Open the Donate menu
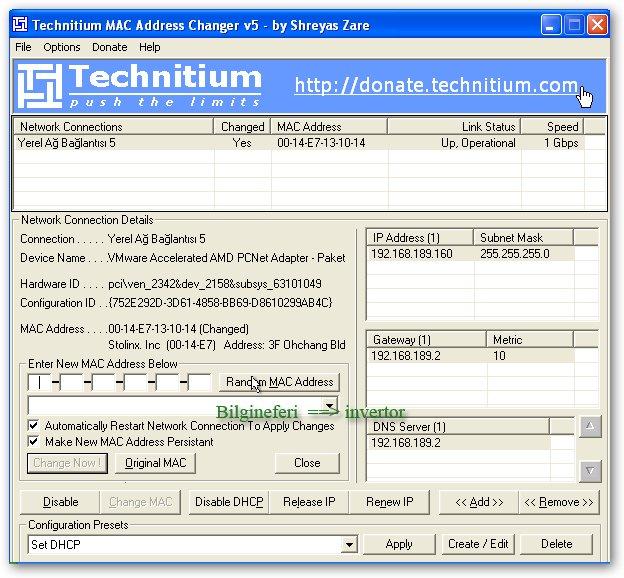The width and height of the screenshot is (624, 578). click(109, 47)
